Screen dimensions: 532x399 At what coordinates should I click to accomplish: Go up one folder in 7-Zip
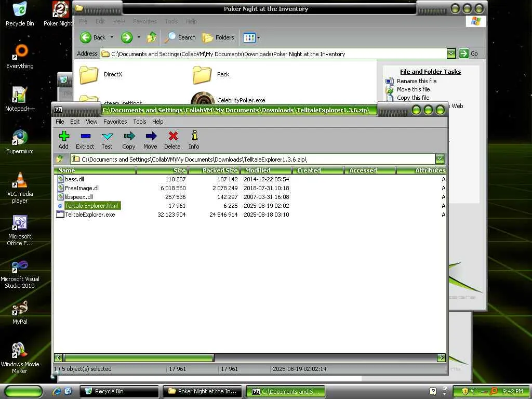60,159
